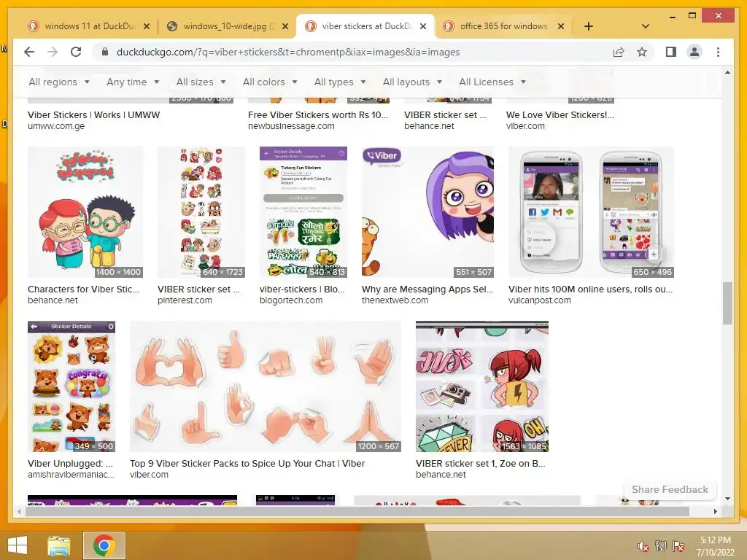Open a new tab with the plus button
747x560 pixels.
pyautogui.click(x=589, y=26)
